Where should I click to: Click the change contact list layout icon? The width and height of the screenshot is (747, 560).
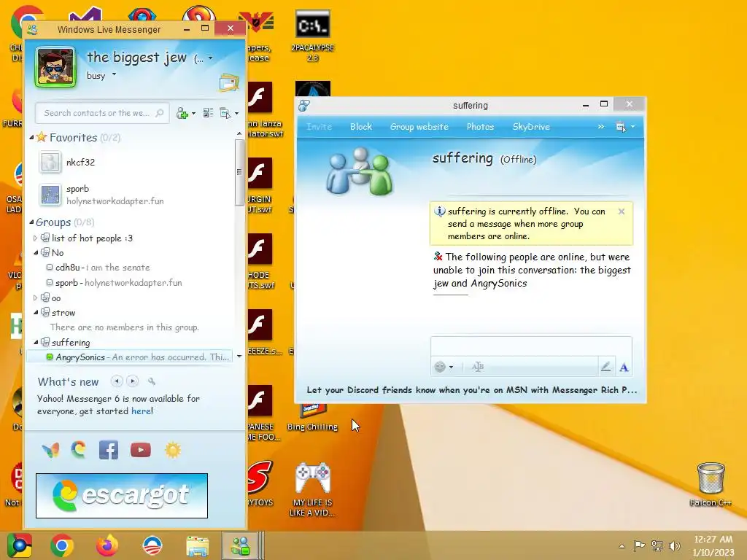(208, 113)
